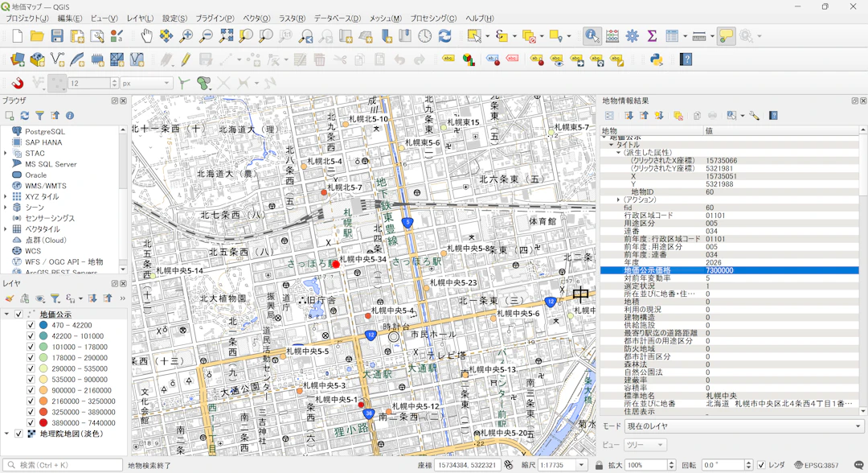The width and height of the screenshot is (868, 473).
Task: Filter the Browser panel
Action: 40,115
